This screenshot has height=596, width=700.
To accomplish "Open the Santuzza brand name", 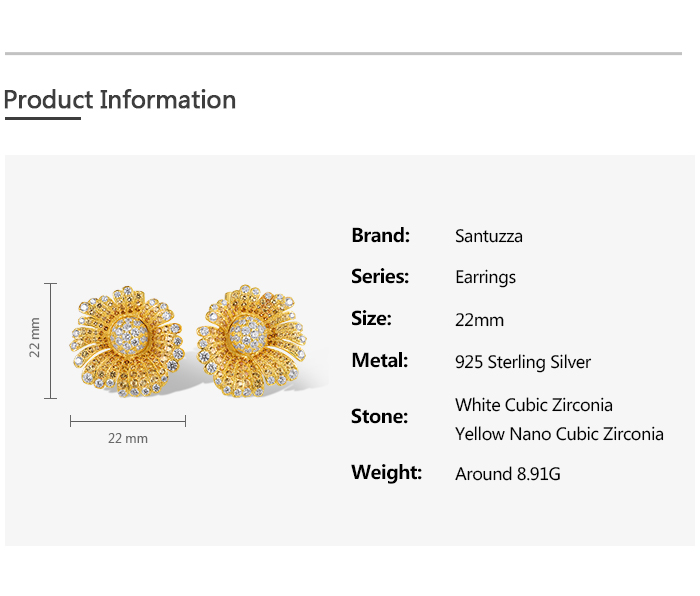I will 489,237.
